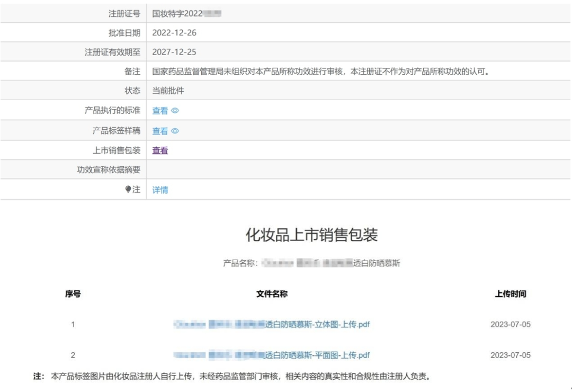Click the 化妆品上市销售包装 heading

pyautogui.click(x=311, y=235)
